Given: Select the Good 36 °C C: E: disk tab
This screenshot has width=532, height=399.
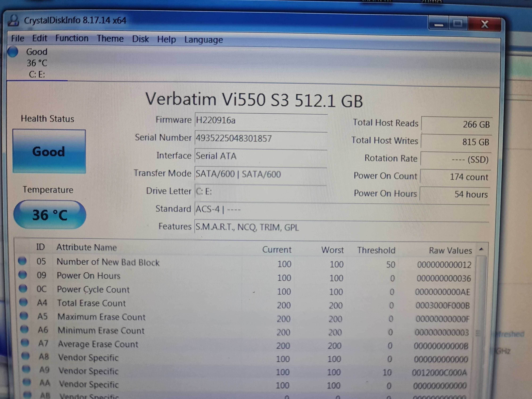Looking at the screenshot, I should (37, 63).
